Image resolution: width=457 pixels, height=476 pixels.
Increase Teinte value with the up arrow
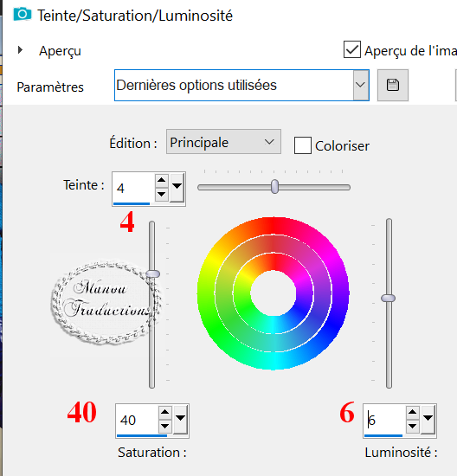[x=161, y=180]
